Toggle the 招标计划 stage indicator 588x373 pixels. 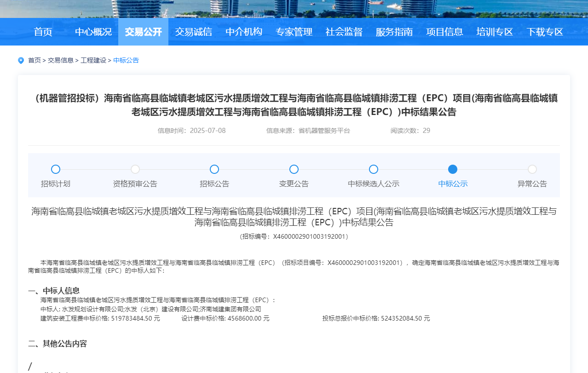(56, 169)
